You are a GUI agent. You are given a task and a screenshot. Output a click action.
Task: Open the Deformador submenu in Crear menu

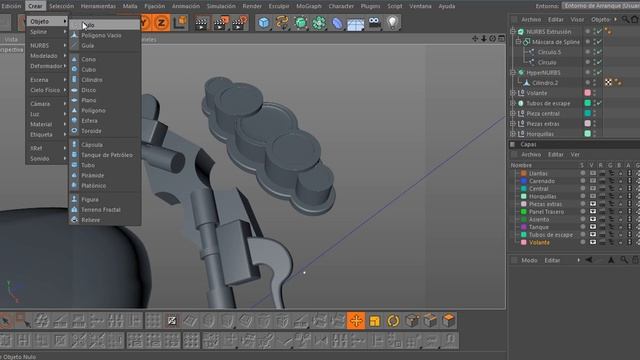(x=47, y=66)
